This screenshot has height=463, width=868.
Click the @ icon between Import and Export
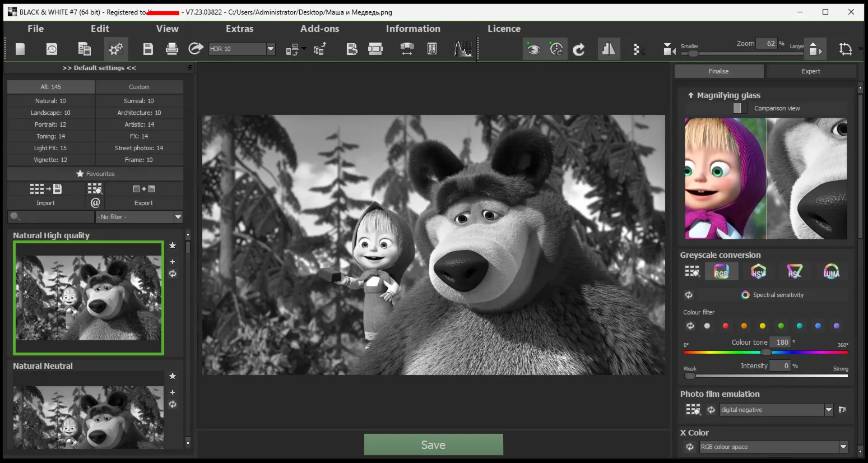(95, 202)
